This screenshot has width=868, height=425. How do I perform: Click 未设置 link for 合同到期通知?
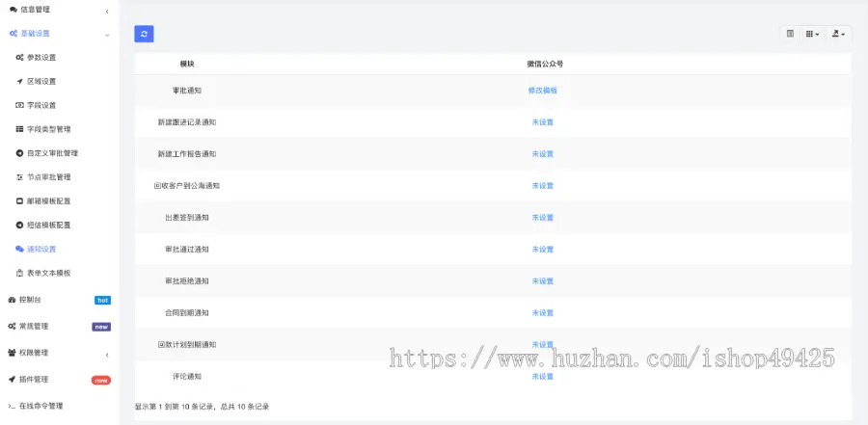coord(542,313)
